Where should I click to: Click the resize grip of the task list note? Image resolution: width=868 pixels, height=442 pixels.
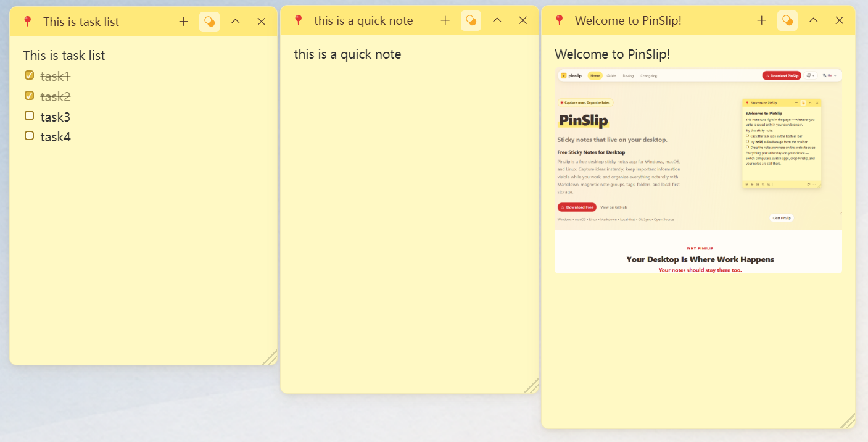[270, 358]
